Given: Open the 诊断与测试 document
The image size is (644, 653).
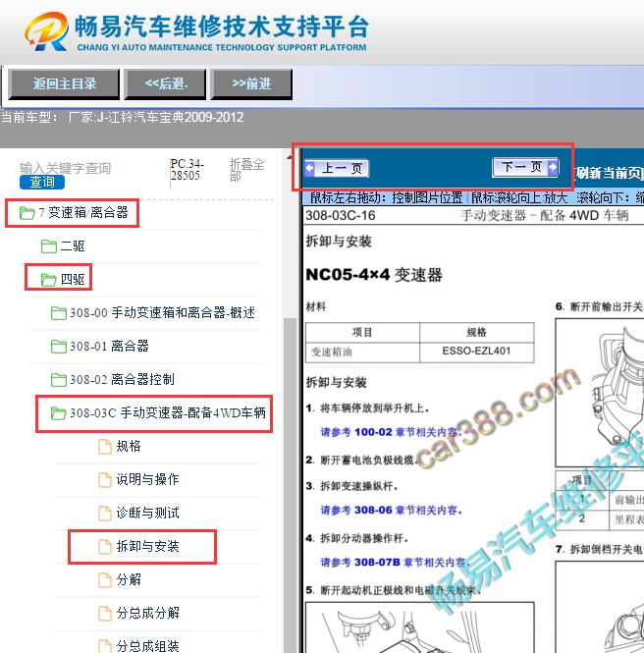Looking at the screenshot, I should [x=148, y=513].
